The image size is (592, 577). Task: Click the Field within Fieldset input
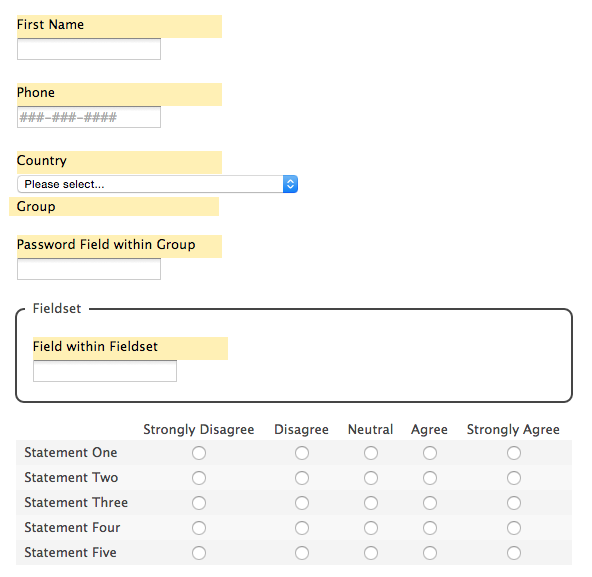click(x=105, y=371)
